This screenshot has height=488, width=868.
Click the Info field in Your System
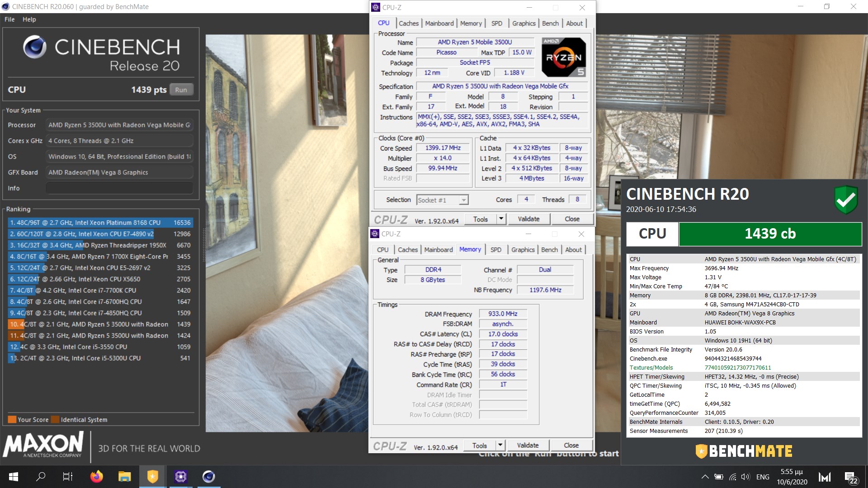(119, 188)
